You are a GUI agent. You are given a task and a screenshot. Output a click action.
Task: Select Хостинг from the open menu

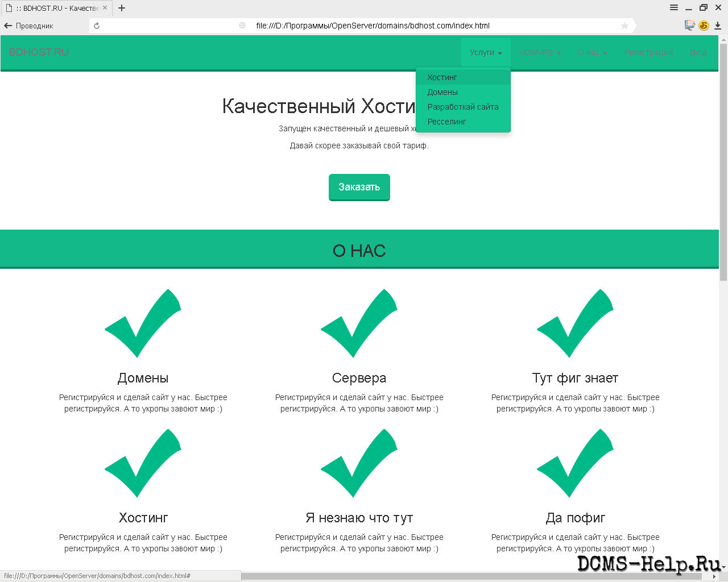click(x=442, y=77)
